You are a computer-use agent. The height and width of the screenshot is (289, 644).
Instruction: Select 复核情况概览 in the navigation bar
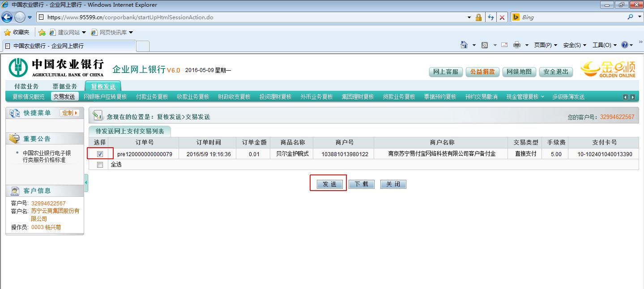(28, 97)
